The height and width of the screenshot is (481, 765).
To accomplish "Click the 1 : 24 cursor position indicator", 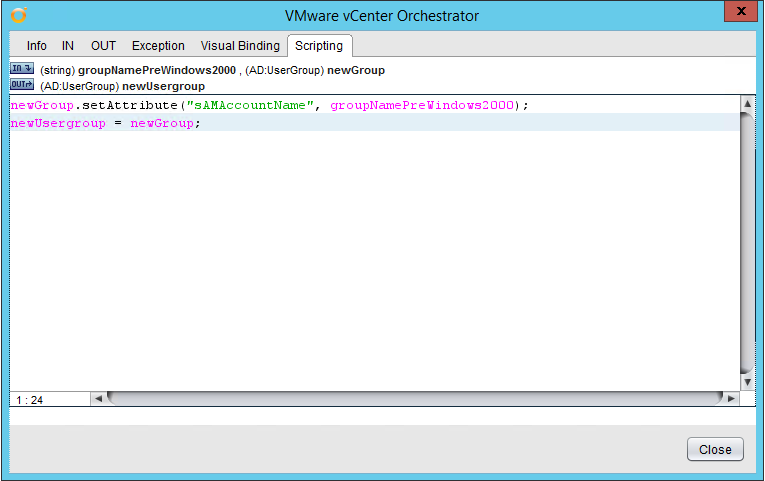I will click(x=30, y=400).
